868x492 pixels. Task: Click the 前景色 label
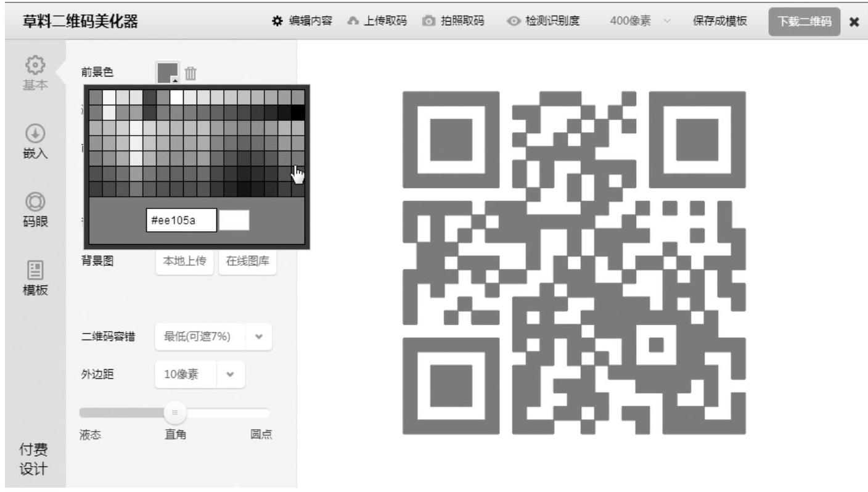[97, 73]
